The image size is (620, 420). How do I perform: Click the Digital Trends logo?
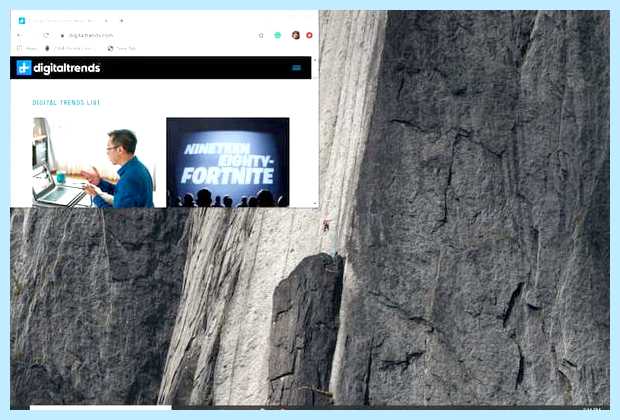point(58,68)
